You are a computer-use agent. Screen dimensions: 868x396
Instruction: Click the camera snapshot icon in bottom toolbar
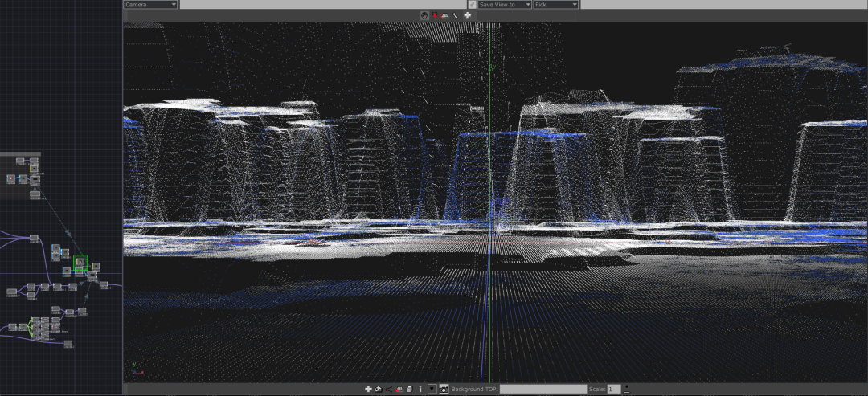pyautogui.click(x=444, y=390)
